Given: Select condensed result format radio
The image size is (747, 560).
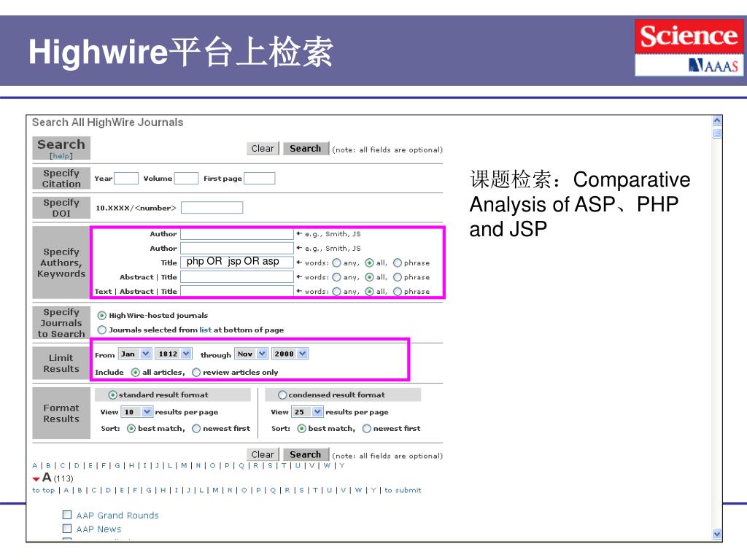Looking at the screenshot, I should click(282, 394).
